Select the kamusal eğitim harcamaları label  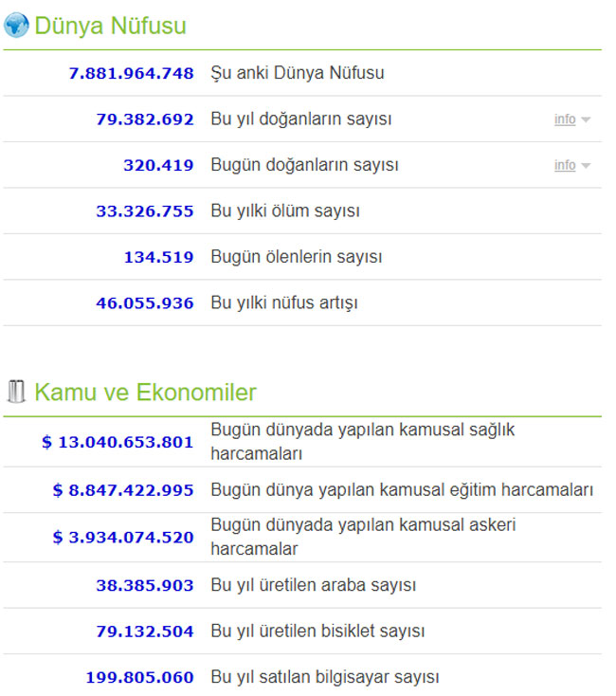pos(401,490)
